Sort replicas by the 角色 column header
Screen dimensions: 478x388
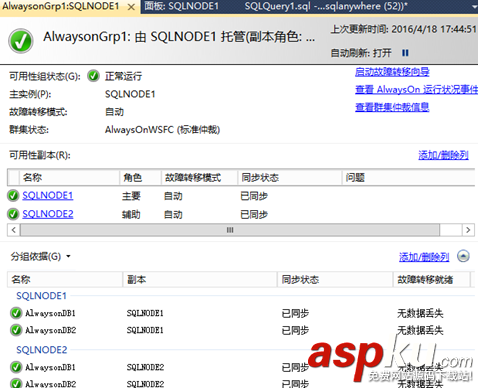tap(140, 177)
